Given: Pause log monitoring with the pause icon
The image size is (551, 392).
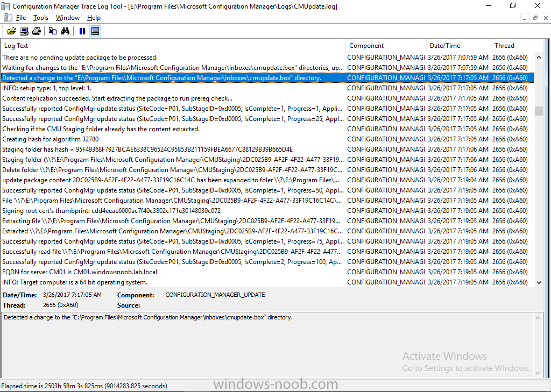Looking at the screenshot, I should (82, 31).
